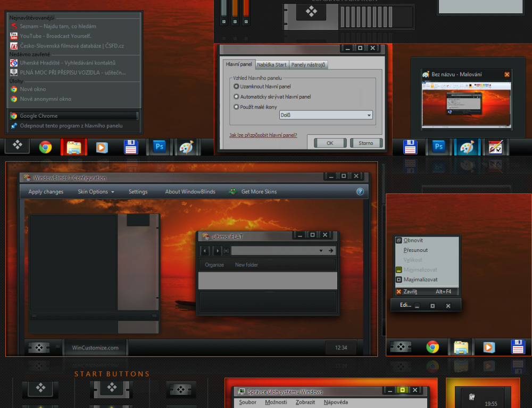Open Google Chrome from the taskbar
532x408 pixels.
pyautogui.click(x=46, y=147)
